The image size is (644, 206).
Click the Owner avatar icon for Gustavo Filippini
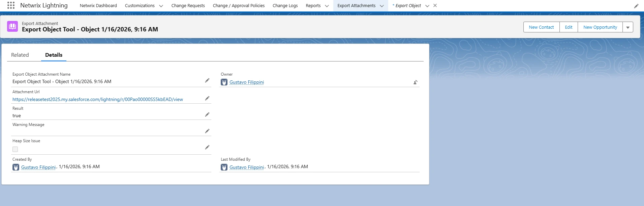[224, 82]
